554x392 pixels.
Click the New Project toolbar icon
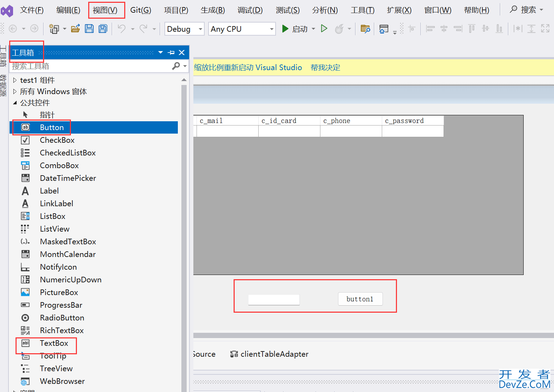(x=54, y=29)
